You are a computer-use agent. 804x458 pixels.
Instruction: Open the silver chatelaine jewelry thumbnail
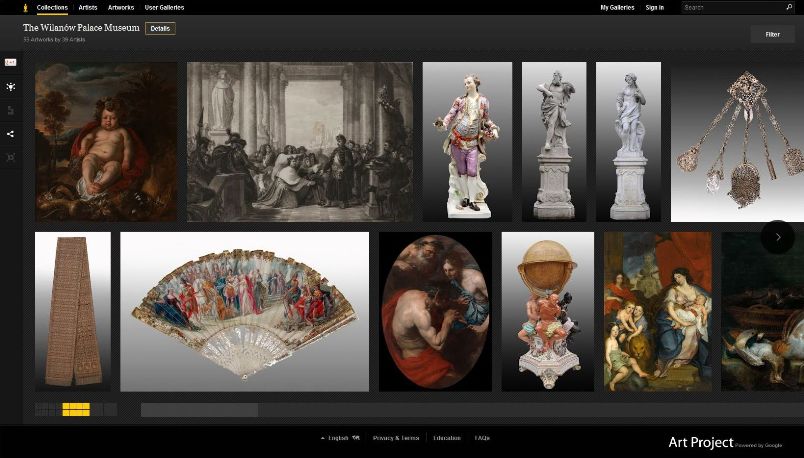coord(737,142)
